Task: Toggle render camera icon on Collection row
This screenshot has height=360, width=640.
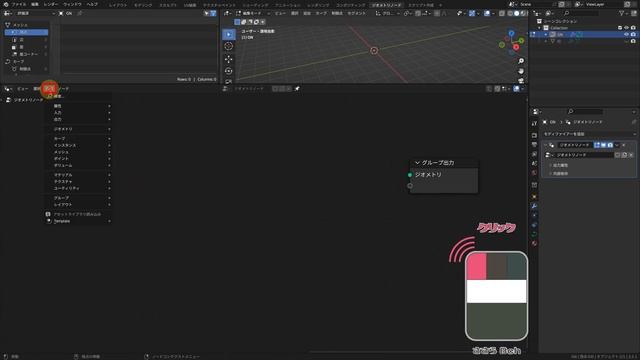Action: tap(633, 28)
